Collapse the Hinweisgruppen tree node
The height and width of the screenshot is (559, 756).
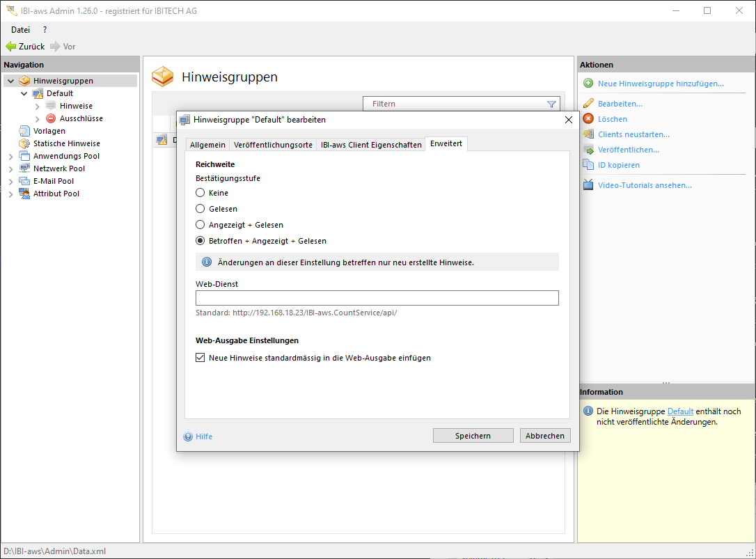click(x=10, y=81)
